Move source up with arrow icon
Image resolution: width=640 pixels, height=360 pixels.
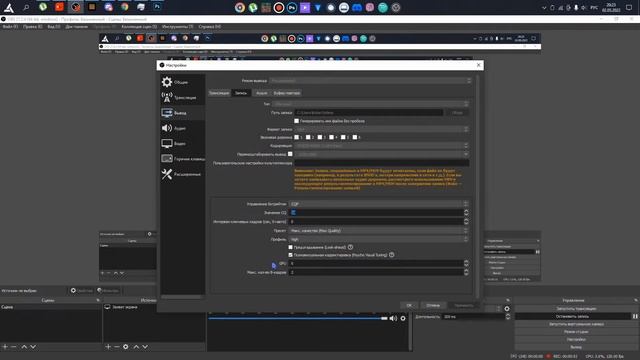[x=136, y=347]
